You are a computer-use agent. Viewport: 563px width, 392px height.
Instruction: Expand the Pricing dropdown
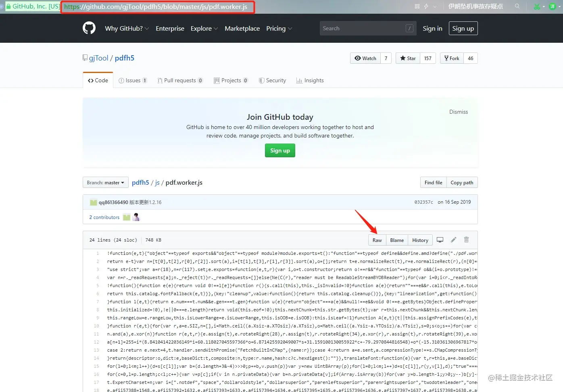point(279,28)
